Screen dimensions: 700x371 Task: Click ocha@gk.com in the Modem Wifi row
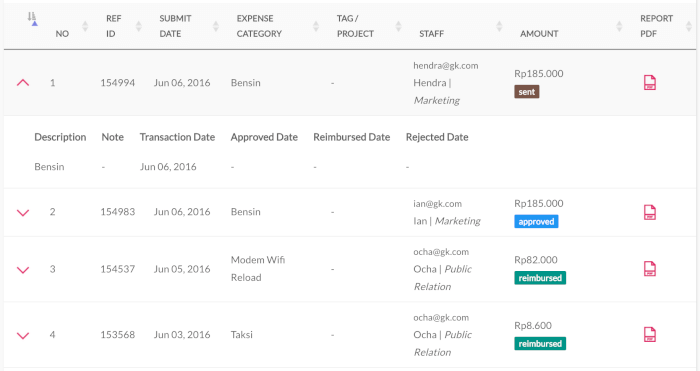point(441,252)
